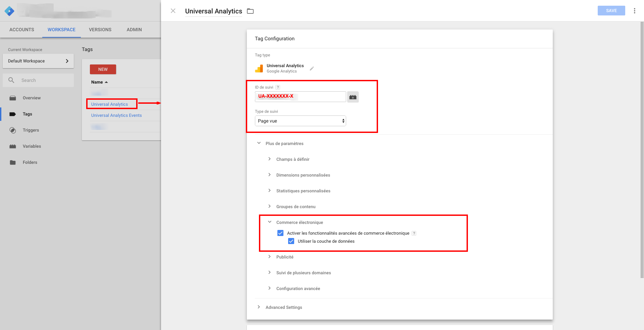Click the Tags label icon in sidebar
644x330 pixels.
click(x=13, y=114)
